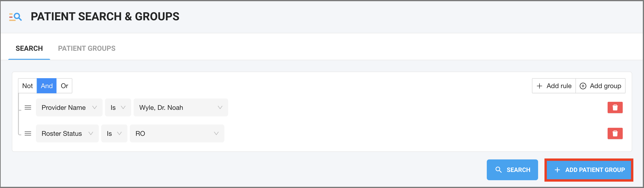Open the Wyle, Dr. Noah value dropdown
The height and width of the screenshot is (188, 644).
pos(180,107)
